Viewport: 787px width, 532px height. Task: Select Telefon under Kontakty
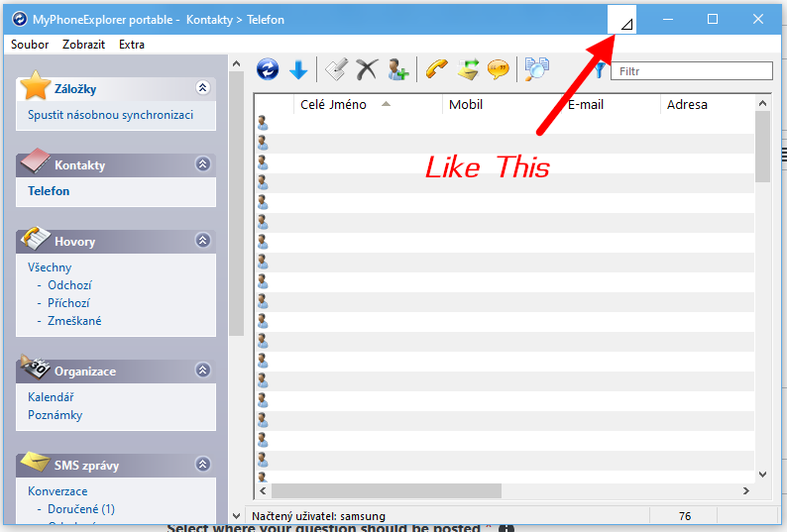coord(49,191)
